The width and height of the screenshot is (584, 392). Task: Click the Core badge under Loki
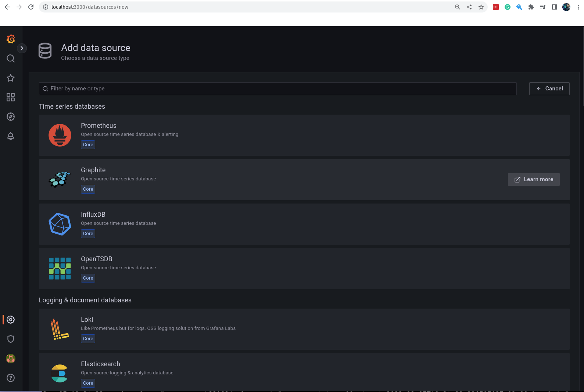click(x=88, y=339)
